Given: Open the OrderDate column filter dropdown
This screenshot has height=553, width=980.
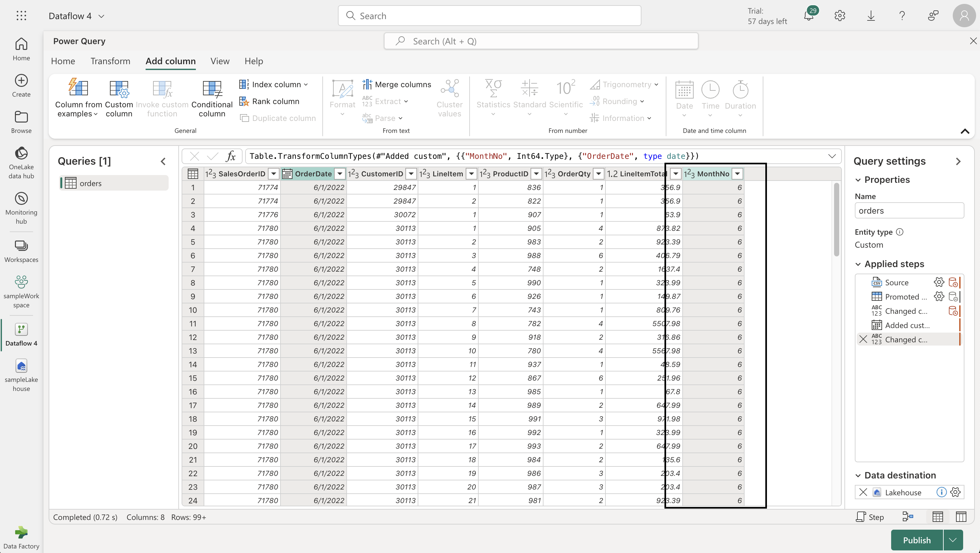Looking at the screenshot, I should (340, 174).
